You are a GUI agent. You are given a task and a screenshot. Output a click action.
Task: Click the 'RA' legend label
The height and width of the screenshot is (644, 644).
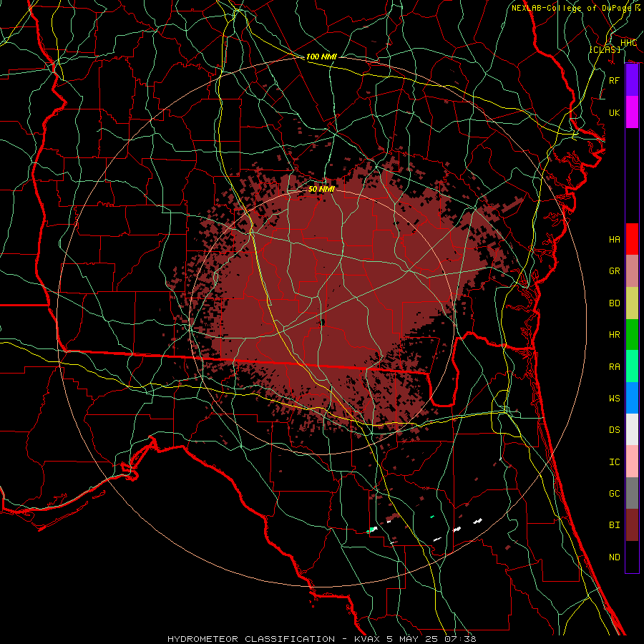pyautogui.click(x=615, y=367)
